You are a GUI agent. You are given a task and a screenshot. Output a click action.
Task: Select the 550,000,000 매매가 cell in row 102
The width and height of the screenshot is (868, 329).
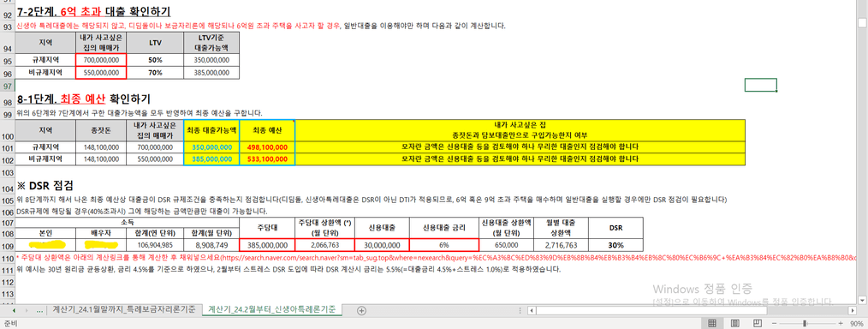[155, 159]
